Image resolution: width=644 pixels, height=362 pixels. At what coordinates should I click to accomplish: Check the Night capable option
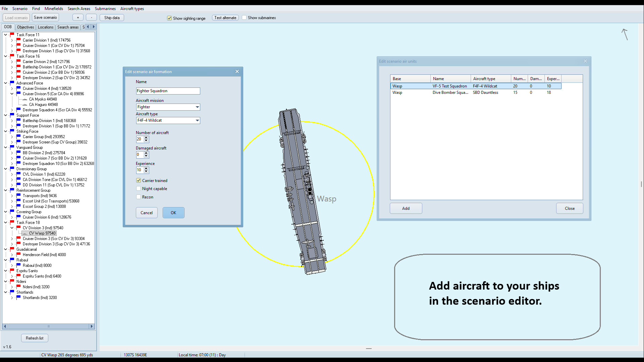pos(138,188)
